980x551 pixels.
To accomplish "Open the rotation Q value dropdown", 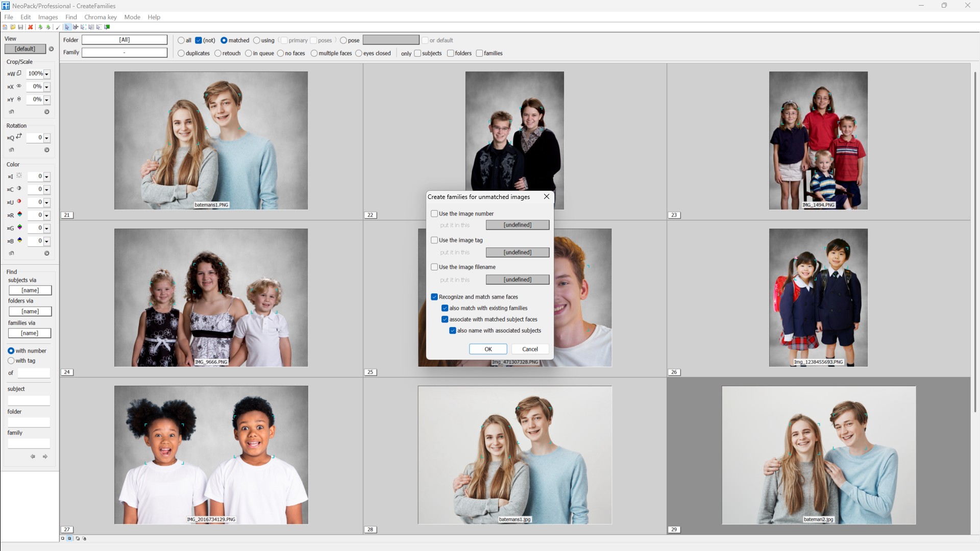I will [x=46, y=138].
